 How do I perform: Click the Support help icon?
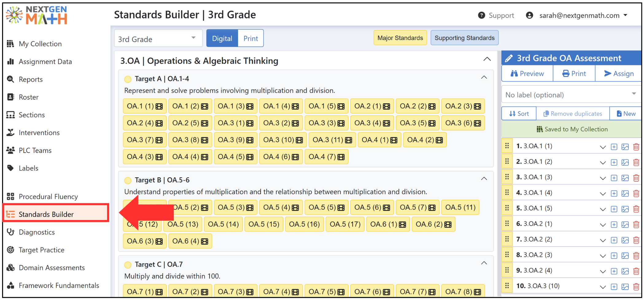pos(482,15)
